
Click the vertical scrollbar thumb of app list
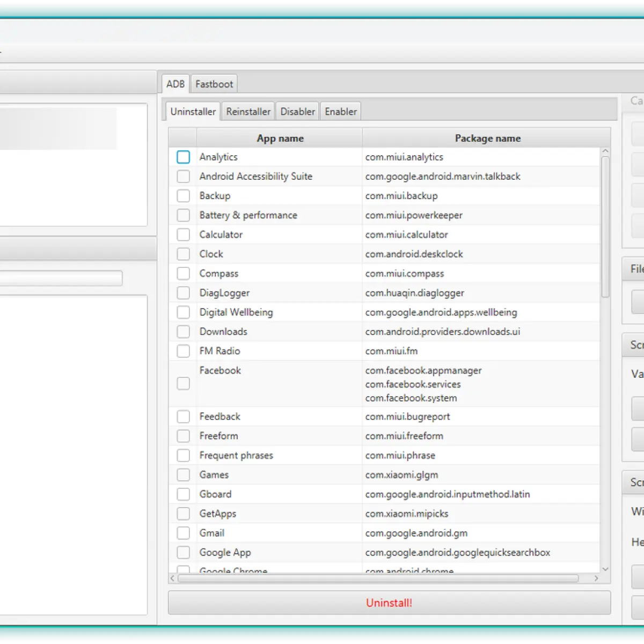tap(605, 227)
